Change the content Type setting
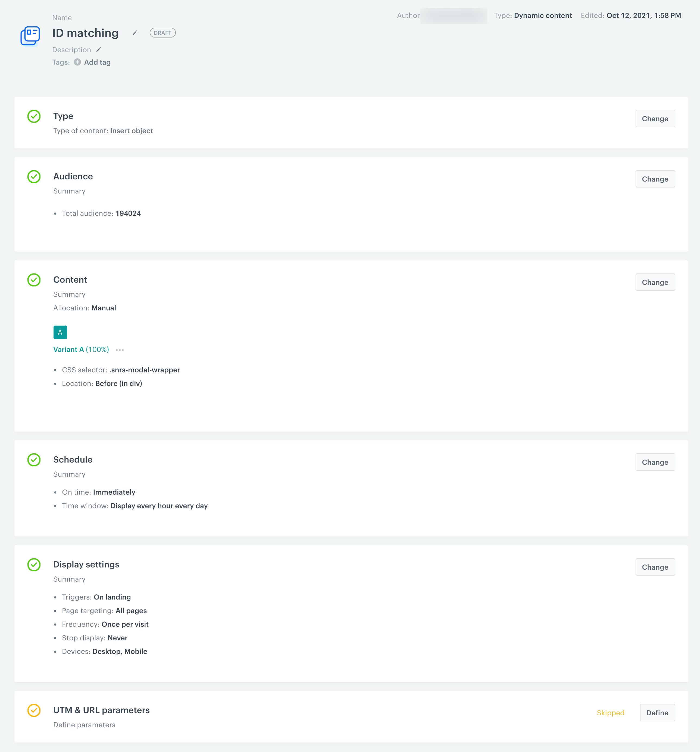The width and height of the screenshot is (700, 752). (x=655, y=118)
